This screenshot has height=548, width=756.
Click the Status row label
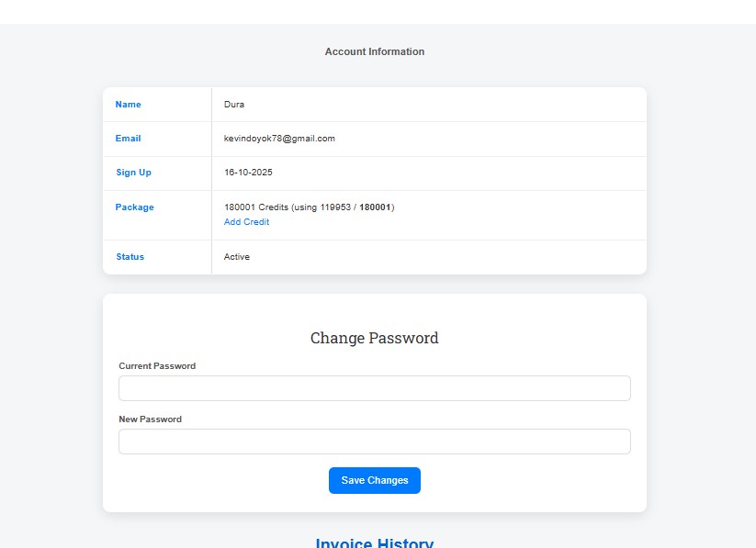pos(130,257)
